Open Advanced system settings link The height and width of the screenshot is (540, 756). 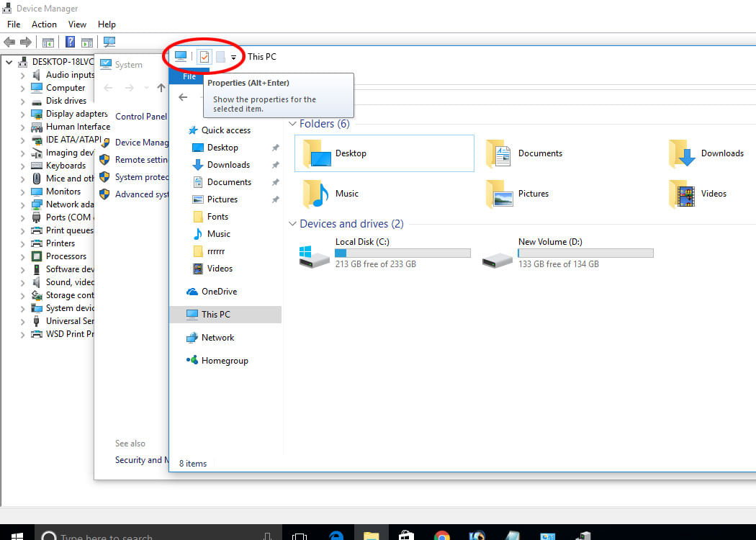[141, 194]
